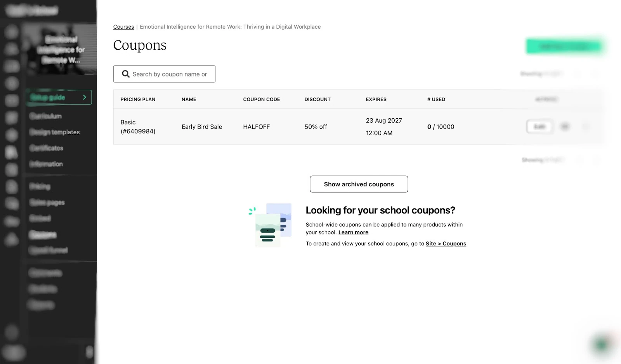This screenshot has width=621, height=364.
Task: Click the NAME column header
Action: [x=189, y=99]
